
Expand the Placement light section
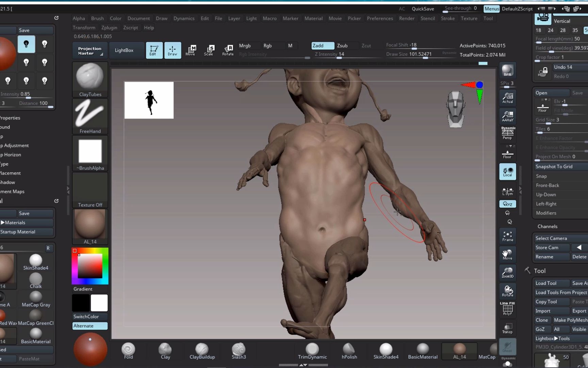[x=10, y=173]
